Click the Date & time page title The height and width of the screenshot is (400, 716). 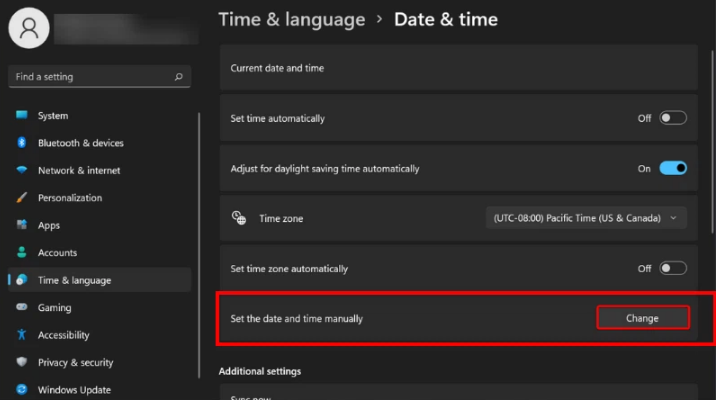coord(446,20)
